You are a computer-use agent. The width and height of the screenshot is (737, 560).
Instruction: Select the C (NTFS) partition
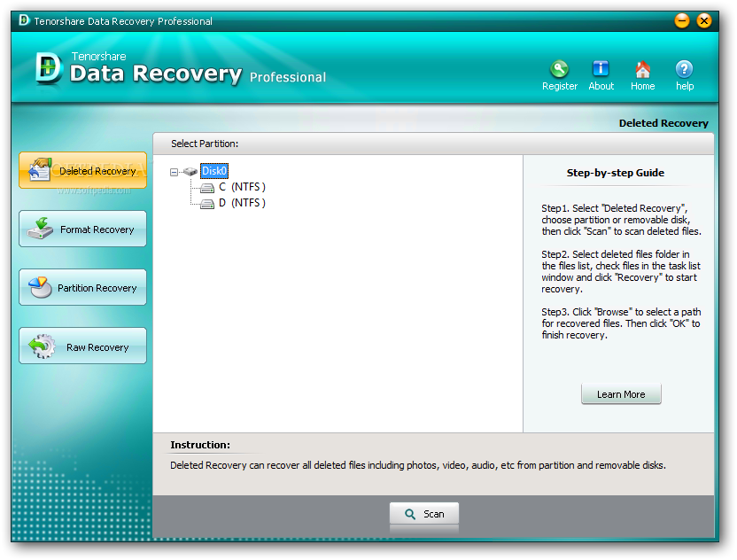tap(242, 187)
